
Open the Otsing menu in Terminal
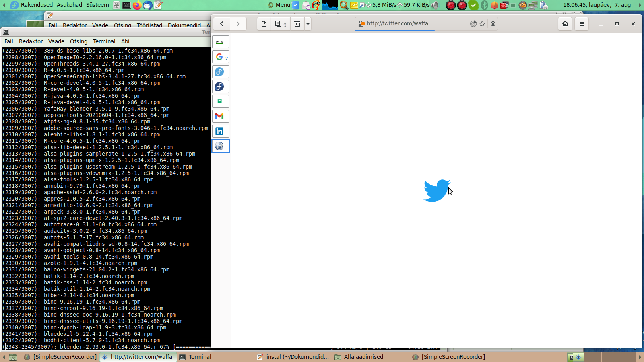coord(79,41)
